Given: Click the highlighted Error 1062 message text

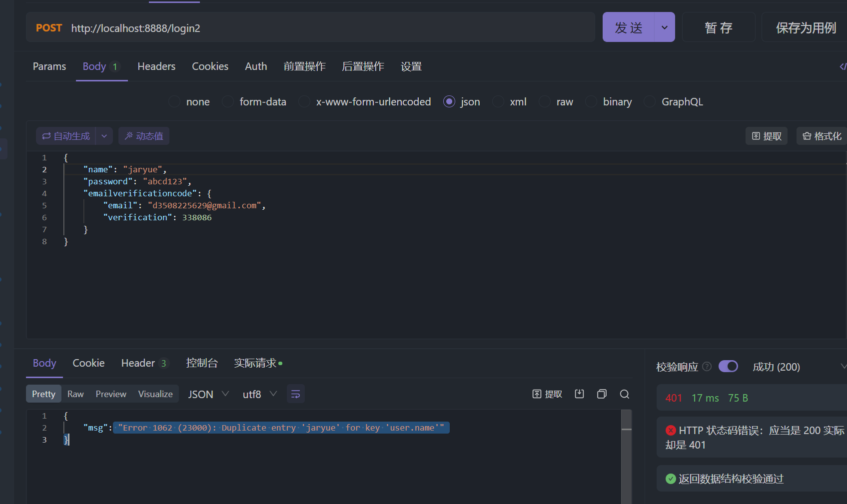Looking at the screenshot, I should [281, 428].
